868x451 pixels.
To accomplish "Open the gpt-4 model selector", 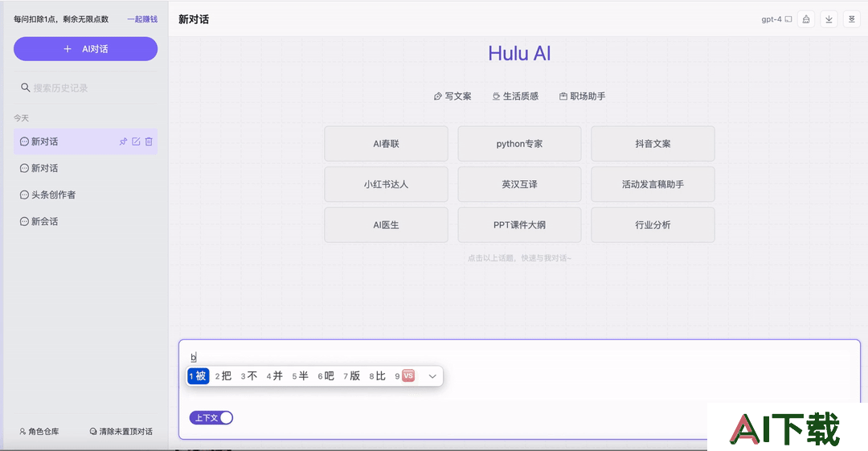I will pyautogui.click(x=776, y=19).
